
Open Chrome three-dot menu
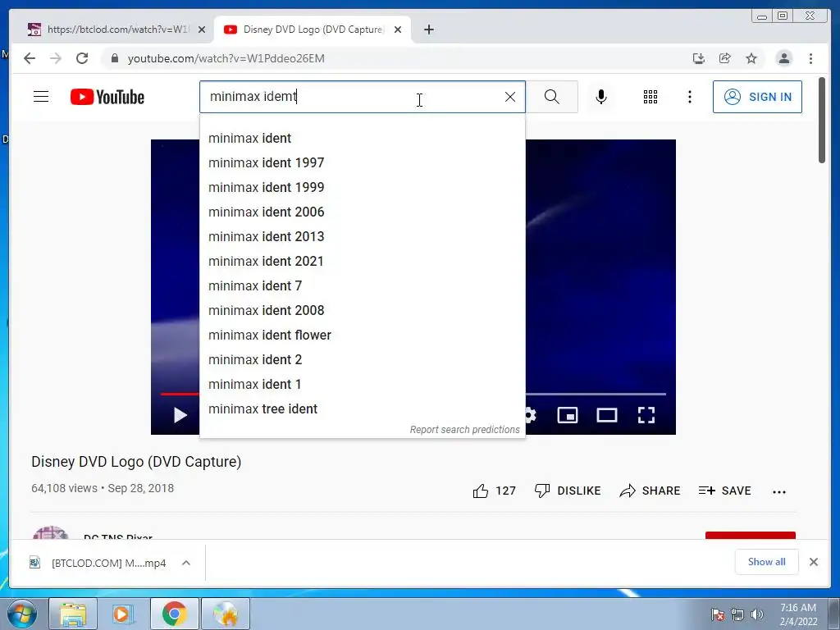pos(810,58)
